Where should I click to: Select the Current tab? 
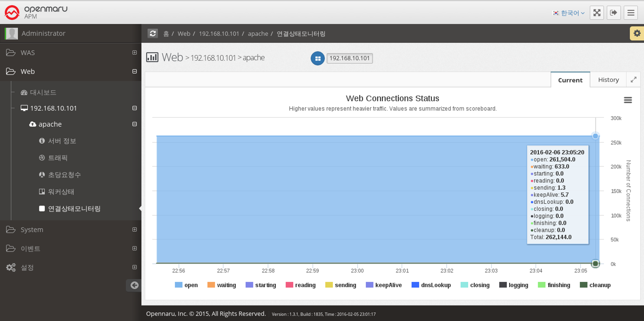[x=570, y=80]
